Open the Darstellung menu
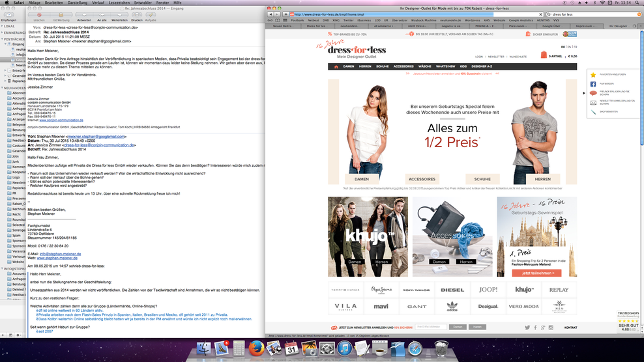 coord(77,3)
